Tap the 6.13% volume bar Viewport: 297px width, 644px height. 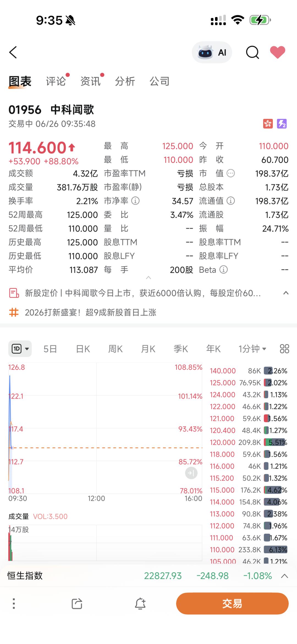coord(276,550)
